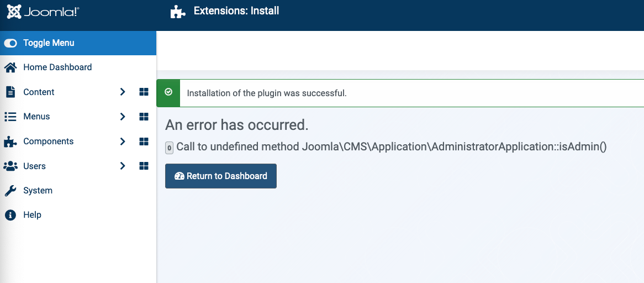
Task: Toggle the sidebar menu switch
Action: pyautogui.click(x=10, y=43)
